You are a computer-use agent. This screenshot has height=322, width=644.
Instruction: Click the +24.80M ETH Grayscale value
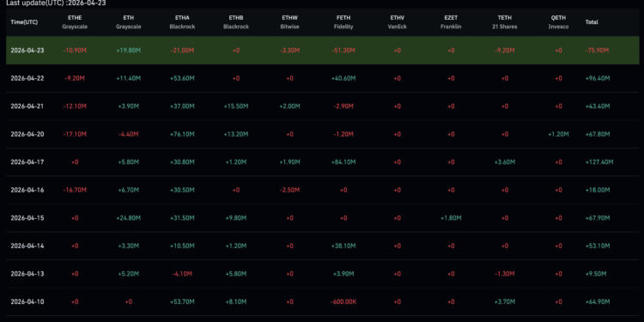point(129,218)
